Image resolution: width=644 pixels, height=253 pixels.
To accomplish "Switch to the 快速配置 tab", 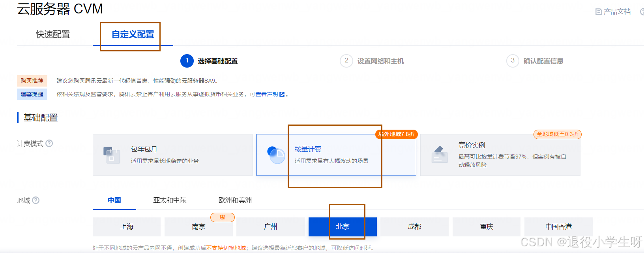I will [53, 34].
